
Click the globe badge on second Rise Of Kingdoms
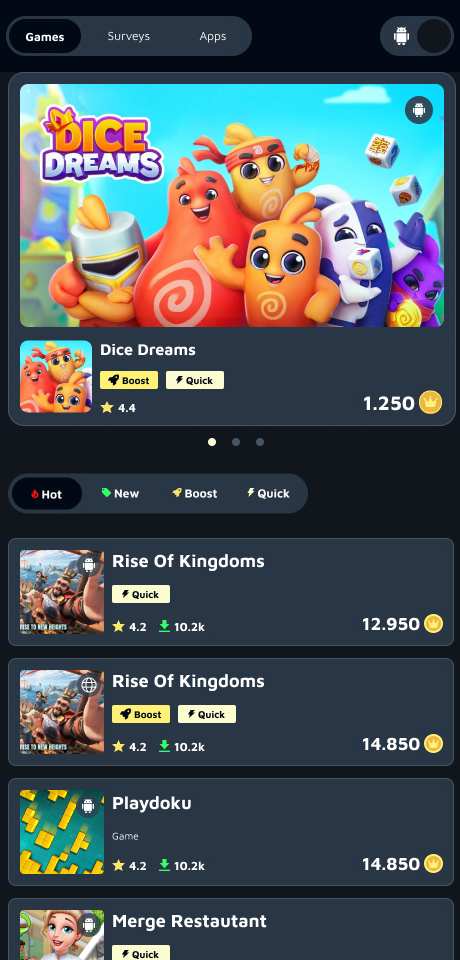[x=89, y=684]
